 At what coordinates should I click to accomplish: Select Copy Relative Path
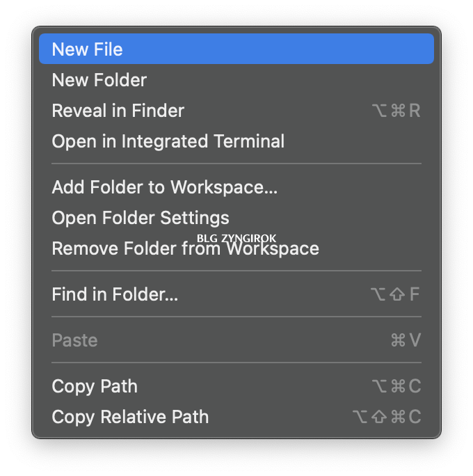tap(236, 417)
